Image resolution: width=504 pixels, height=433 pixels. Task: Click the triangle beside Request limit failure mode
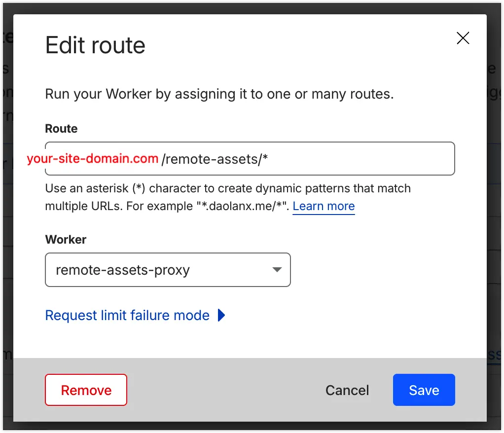pyautogui.click(x=221, y=315)
